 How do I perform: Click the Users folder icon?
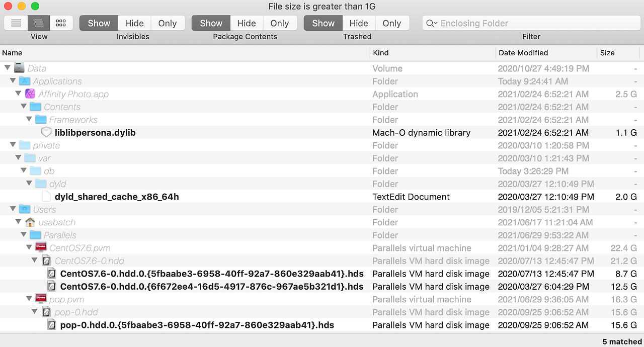[25, 209]
